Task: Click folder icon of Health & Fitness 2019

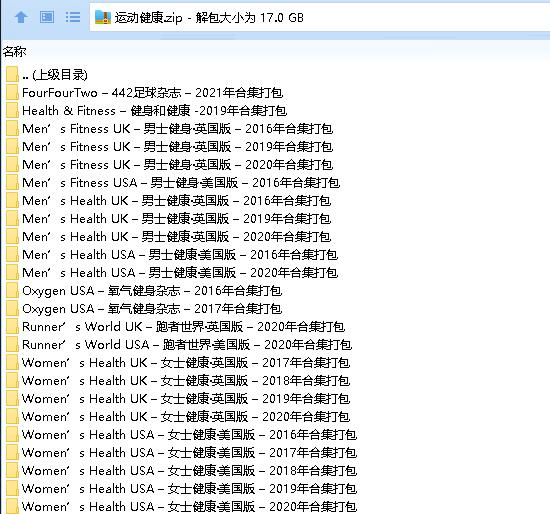Action: point(12,111)
